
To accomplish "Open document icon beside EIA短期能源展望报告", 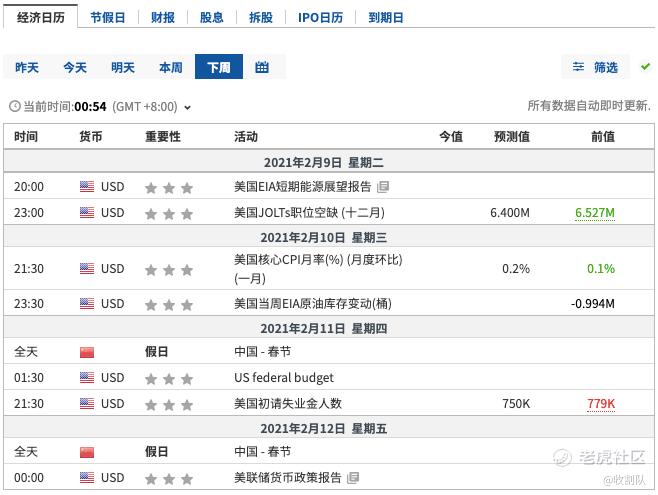I will (383, 187).
